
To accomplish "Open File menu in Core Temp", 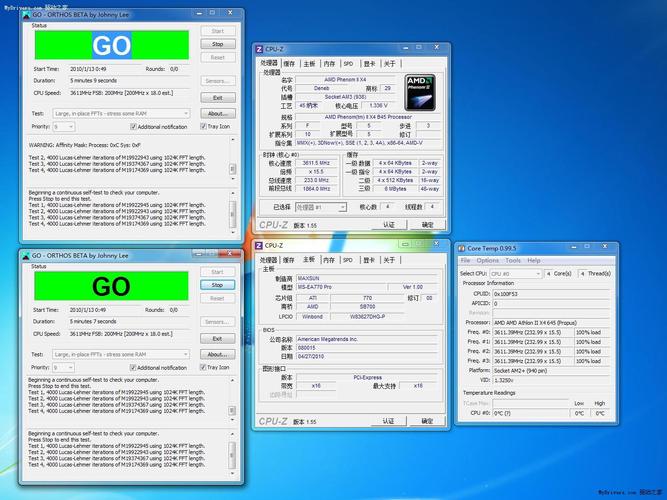I will click(465, 260).
